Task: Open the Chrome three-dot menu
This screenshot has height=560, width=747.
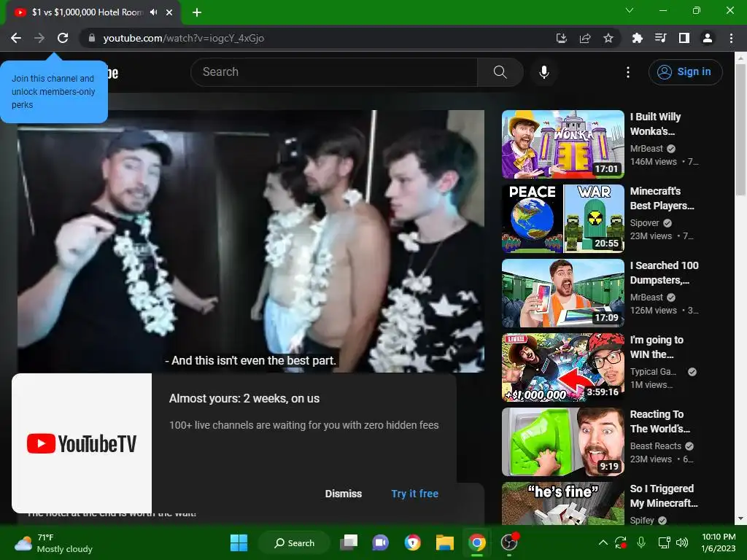Action: [x=731, y=38]
